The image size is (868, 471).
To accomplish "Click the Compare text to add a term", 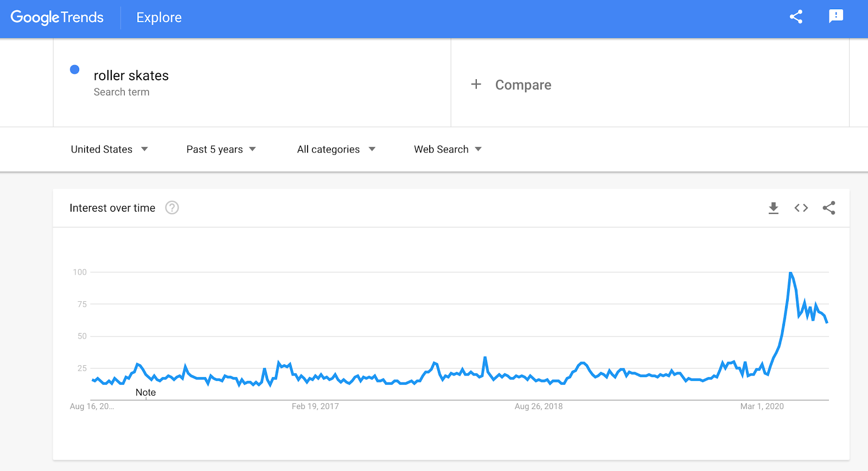I will coord(523,85).
